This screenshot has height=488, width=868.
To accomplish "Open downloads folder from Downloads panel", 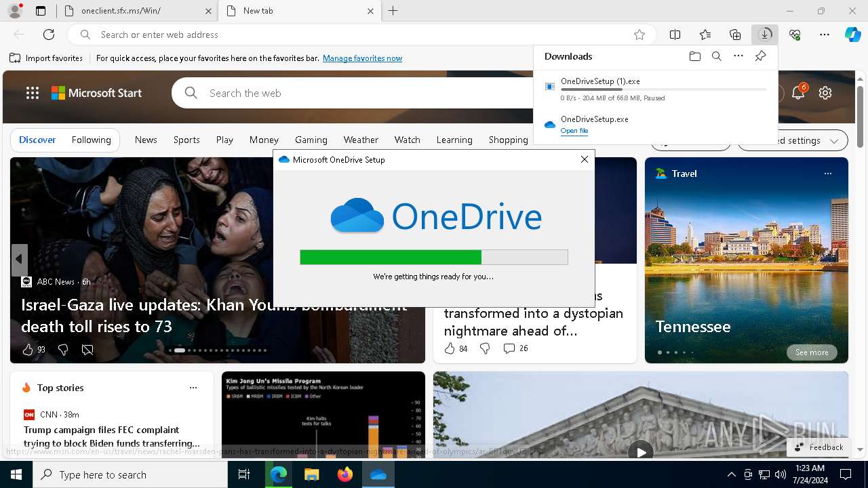I will click(x=694, y=56).
